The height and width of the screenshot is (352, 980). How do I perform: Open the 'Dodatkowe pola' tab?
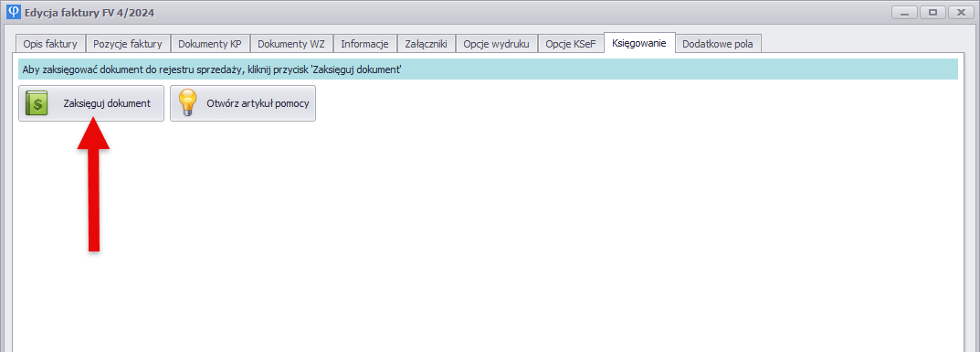(718, 45)
